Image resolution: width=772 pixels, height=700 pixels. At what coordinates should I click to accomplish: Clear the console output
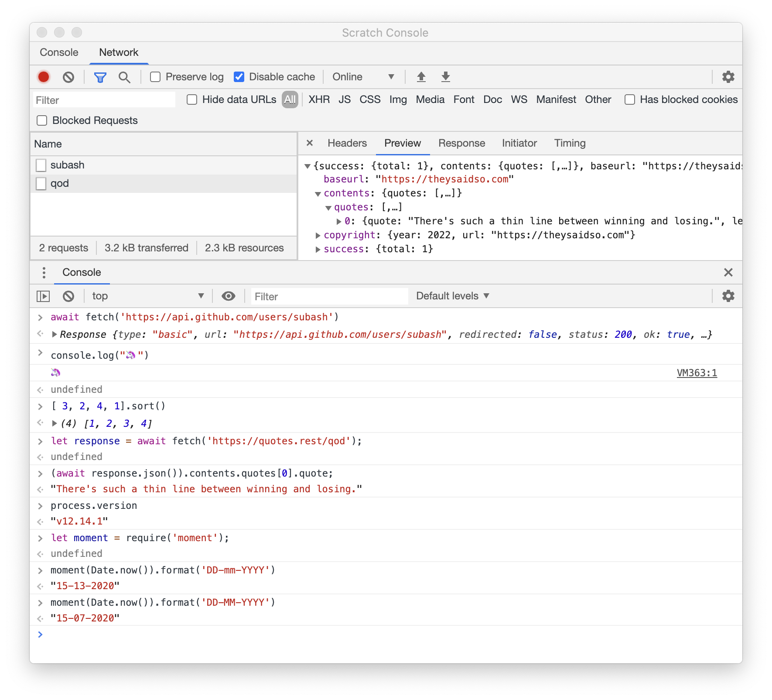pyautogui.click(x=68, y=296)
